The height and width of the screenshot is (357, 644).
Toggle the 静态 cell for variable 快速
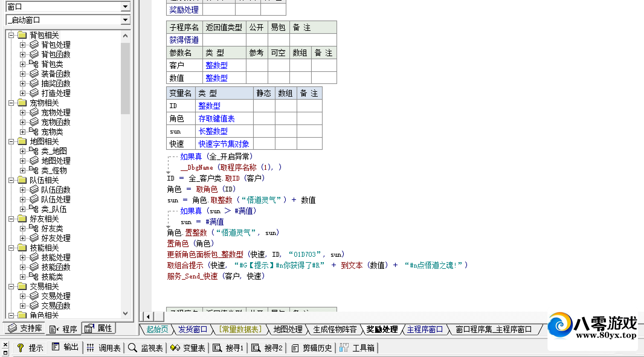[x=264, y=144]
